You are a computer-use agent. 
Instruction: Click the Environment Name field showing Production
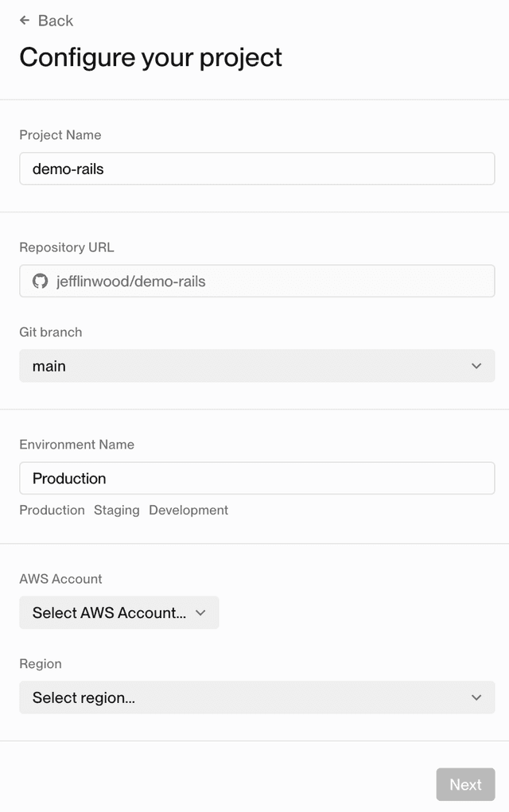[x=256, y=478]
